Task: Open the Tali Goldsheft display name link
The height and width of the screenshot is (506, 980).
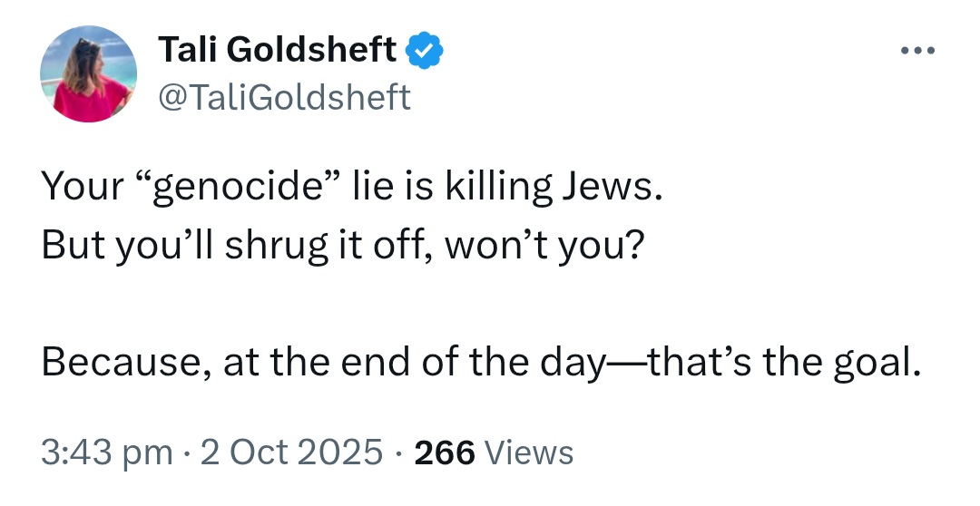Action: pos(277,49)
